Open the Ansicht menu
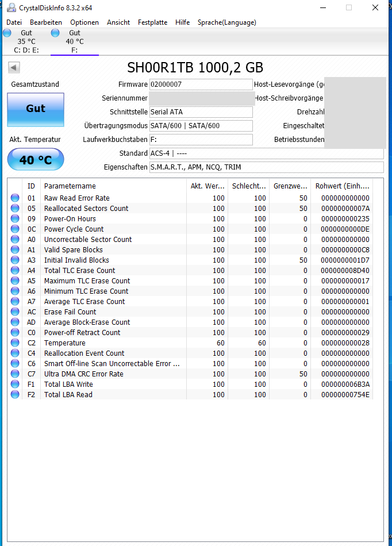The image size is (392, 546). coord(118,22)
